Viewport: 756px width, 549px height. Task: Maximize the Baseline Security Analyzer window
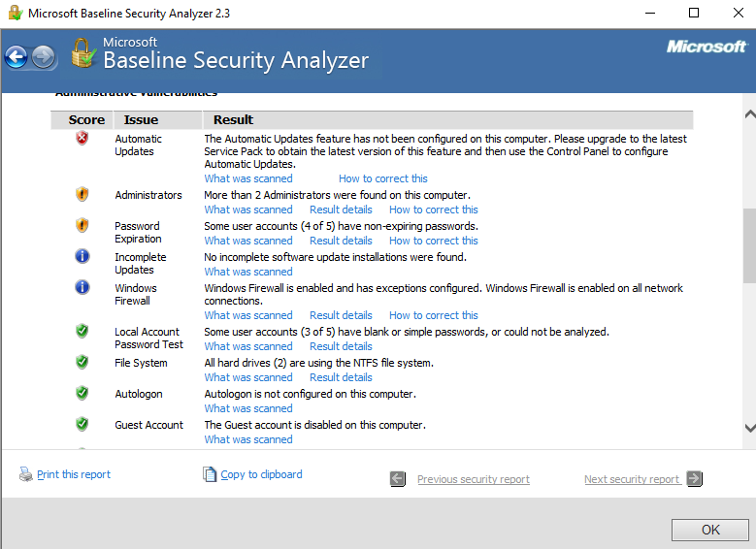[x=694, y=13]
